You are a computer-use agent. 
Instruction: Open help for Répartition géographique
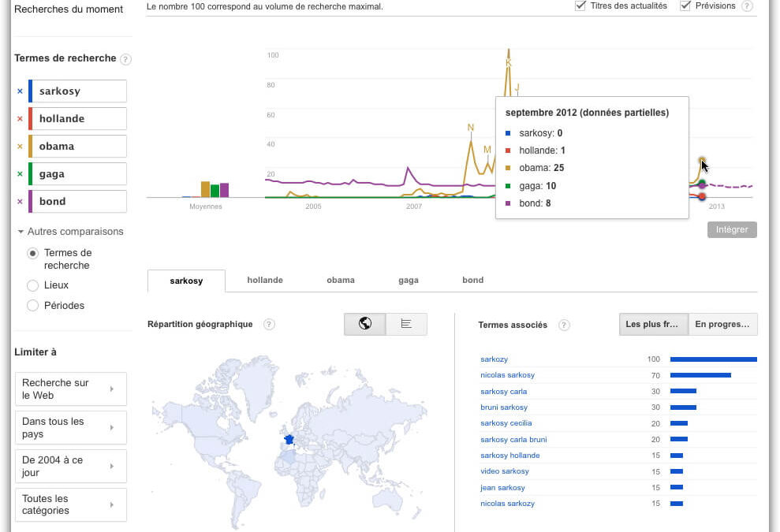269,324
